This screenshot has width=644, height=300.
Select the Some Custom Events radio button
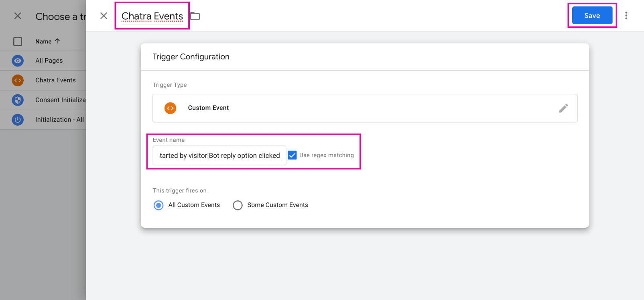click(238, 205)
